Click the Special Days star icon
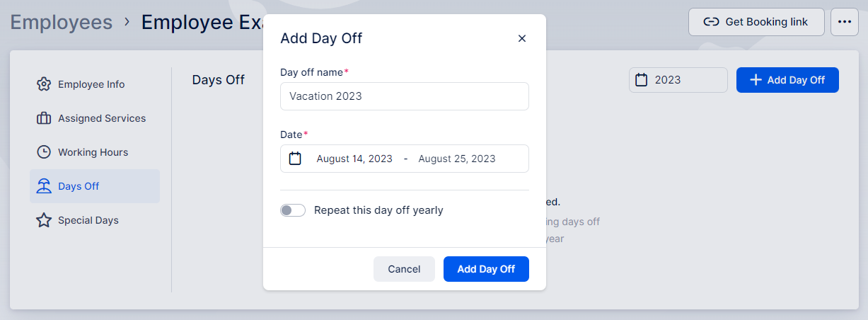Image resolution: width=868 pixels, height=320 pixels. point(44,220)
